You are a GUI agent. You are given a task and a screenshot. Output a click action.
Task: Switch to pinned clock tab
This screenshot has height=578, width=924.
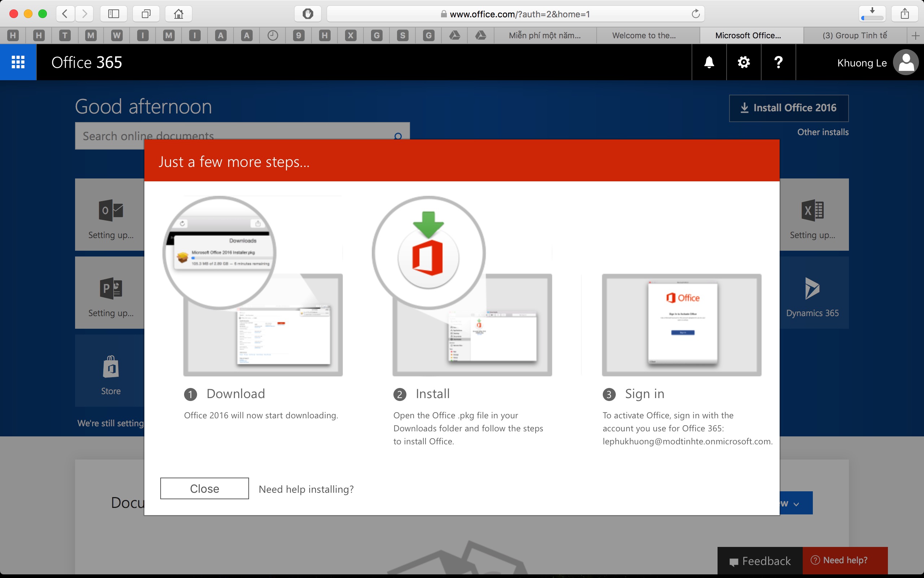pos(273,35)
